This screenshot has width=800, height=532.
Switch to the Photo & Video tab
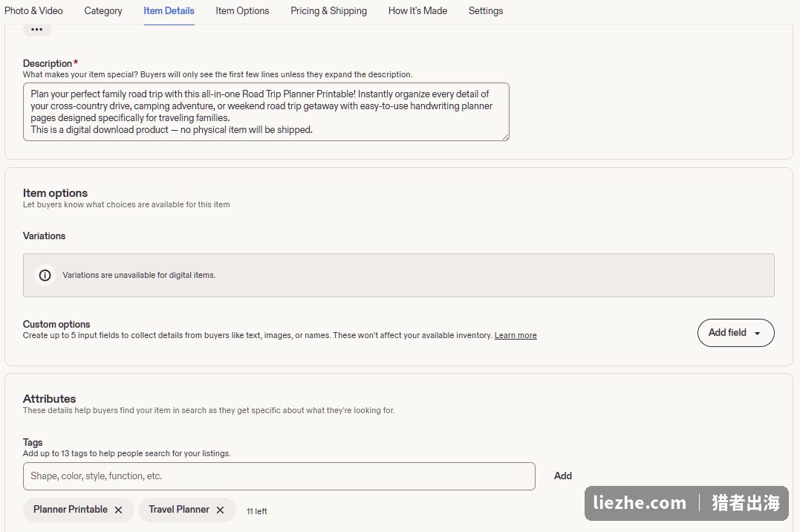pos(33,10)
